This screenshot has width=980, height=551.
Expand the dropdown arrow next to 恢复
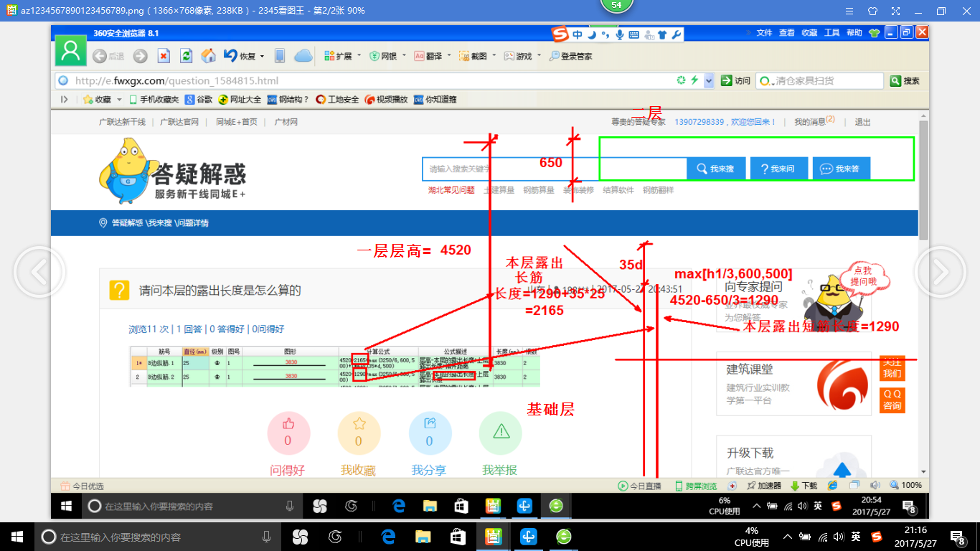coord(262,57)
